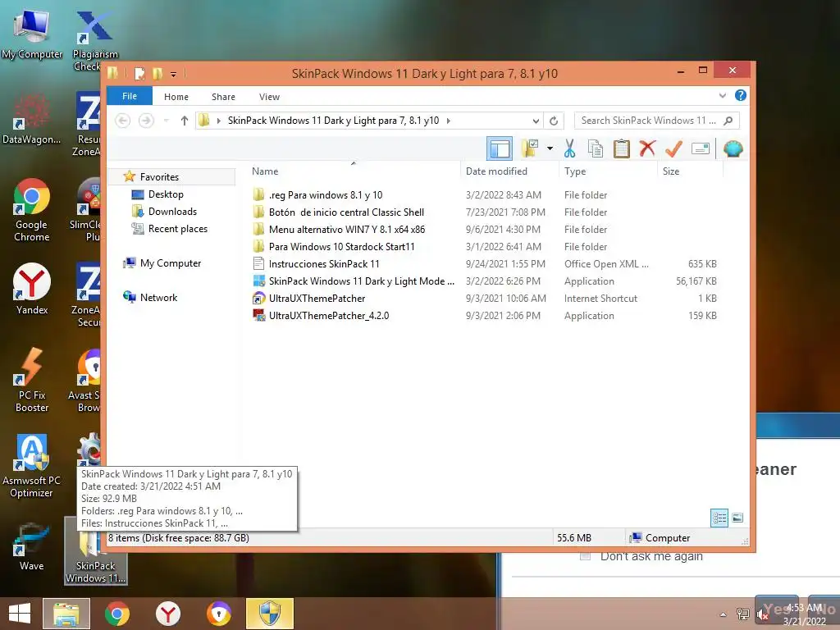The height and width of the screenshot is (630, 840).
Task: Click the PC Fix Booster desktop icon
Action: tap(32, 380)
